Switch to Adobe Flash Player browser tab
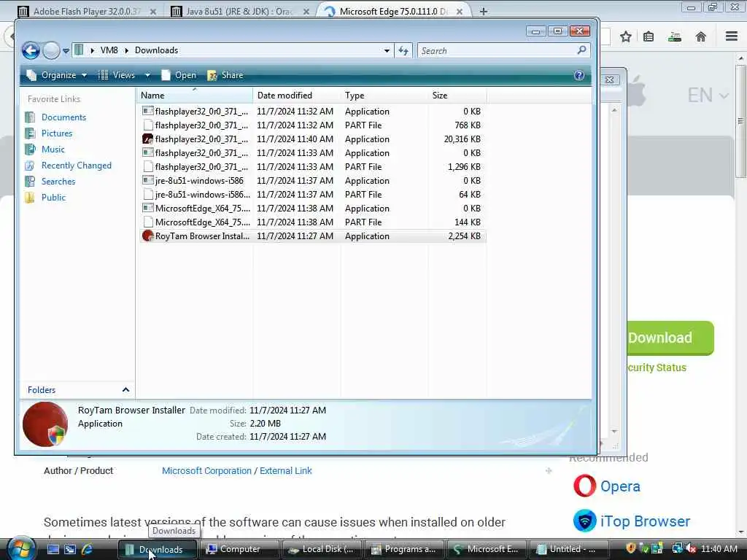Screen dimensions: 747x560 pos(86,12)
